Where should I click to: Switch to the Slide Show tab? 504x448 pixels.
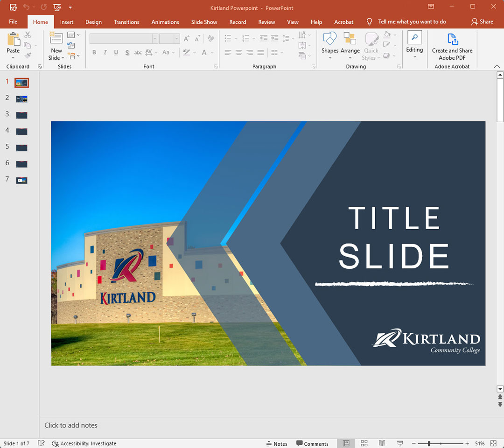204,22
